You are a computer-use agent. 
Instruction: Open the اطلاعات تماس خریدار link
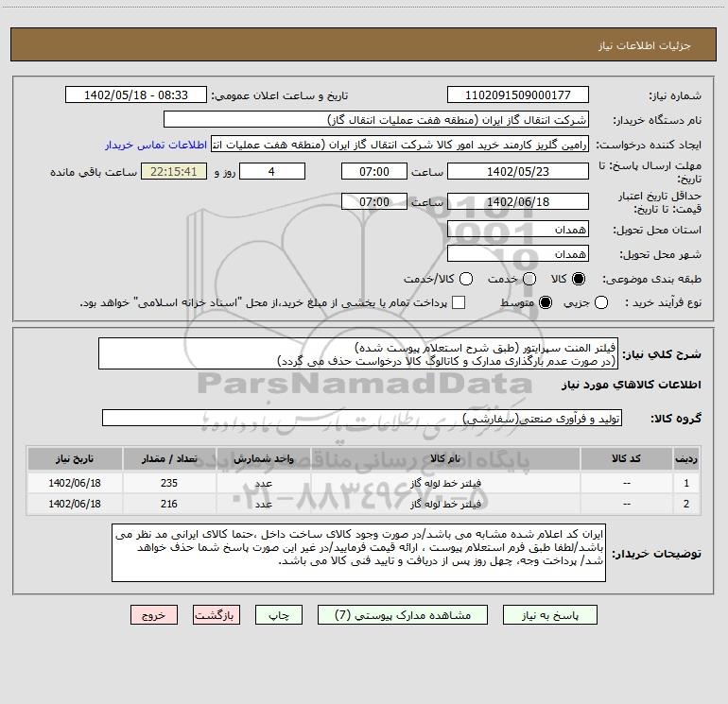pos(156,145)
